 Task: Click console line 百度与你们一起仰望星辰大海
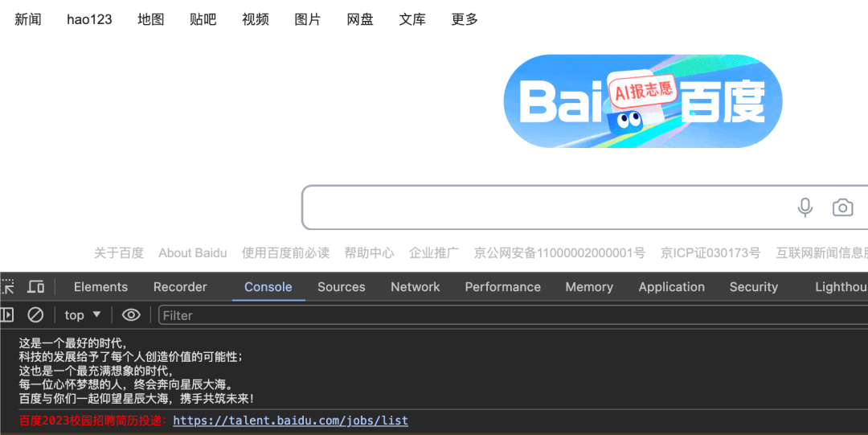coord(93,399)
